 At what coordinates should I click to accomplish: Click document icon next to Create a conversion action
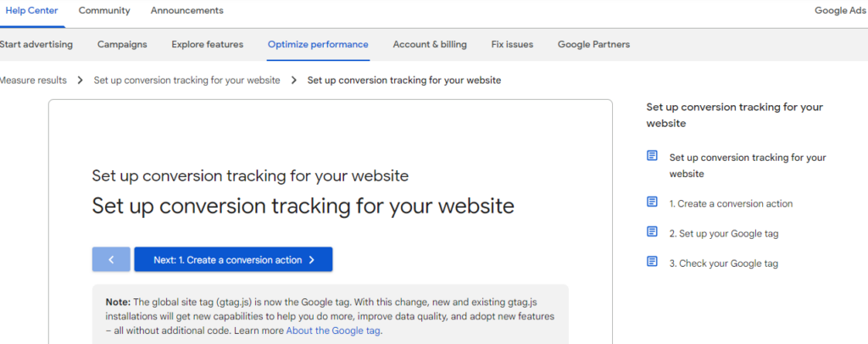652,203
